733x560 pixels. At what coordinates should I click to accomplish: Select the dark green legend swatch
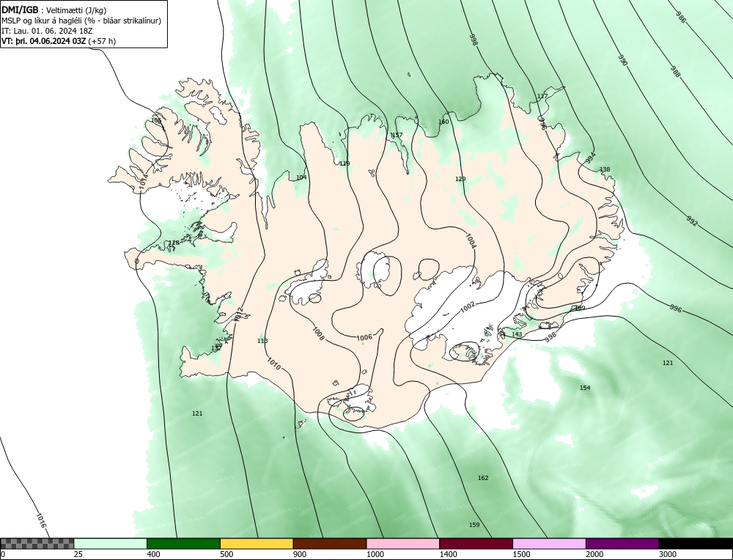coord(183,544)
